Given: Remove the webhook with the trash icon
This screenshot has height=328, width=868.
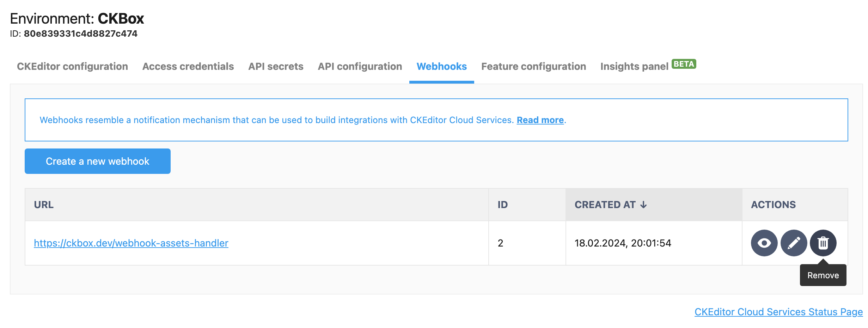Looking at the screenshot, I should pyautogui.click(x=823, y=243).
